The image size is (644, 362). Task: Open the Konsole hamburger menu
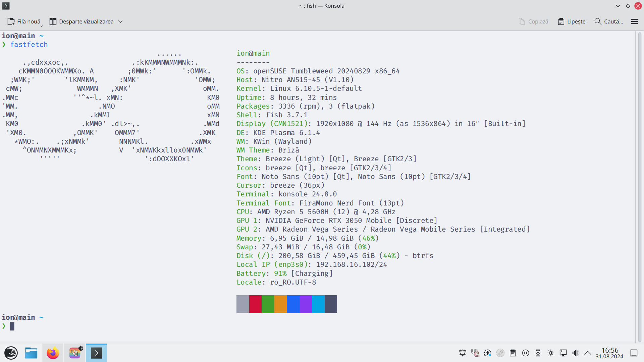634,21
